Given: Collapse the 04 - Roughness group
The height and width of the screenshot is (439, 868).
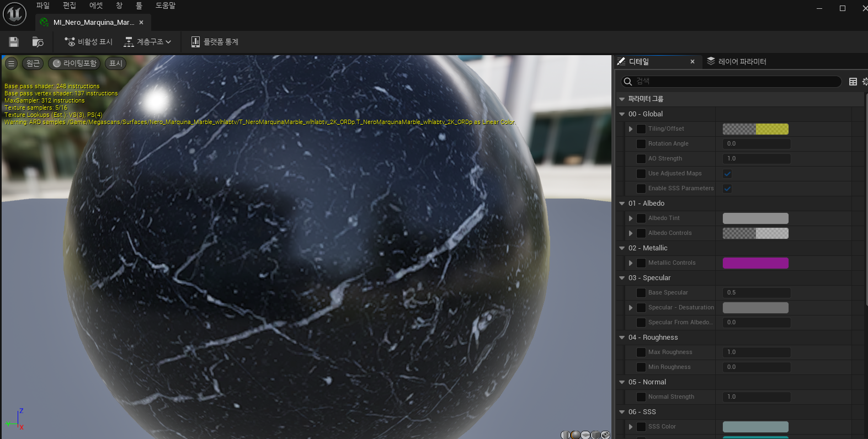Looking at the screenshot, I should [x=622, y=338].
